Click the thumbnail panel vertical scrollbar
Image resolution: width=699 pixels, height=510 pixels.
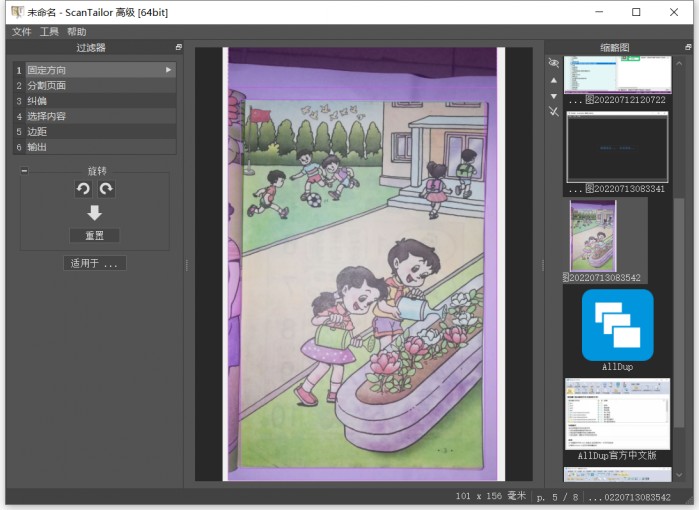pyautogui.click(x=679, y=300)
